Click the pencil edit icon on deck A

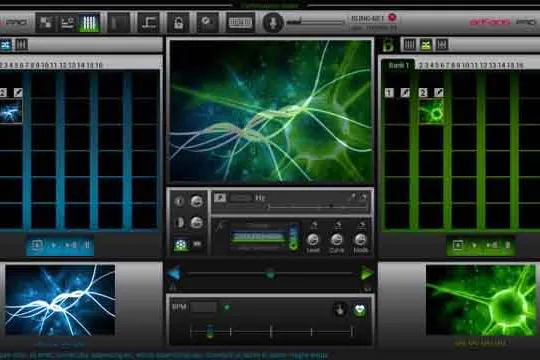tap(18, 92)
